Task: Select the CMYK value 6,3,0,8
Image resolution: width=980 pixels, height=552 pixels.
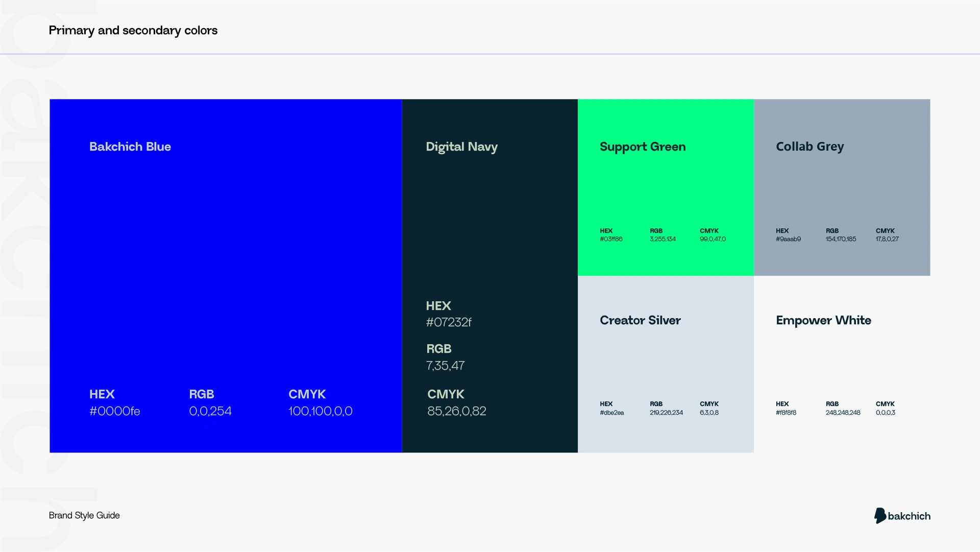Action: [709, 413]
